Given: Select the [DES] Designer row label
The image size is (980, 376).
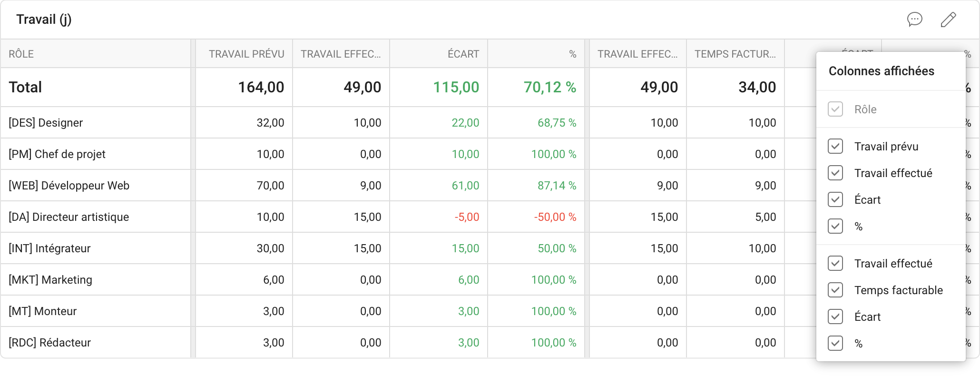Looking at the screenshot, I should pyautogui.click(x=46, y=123).
